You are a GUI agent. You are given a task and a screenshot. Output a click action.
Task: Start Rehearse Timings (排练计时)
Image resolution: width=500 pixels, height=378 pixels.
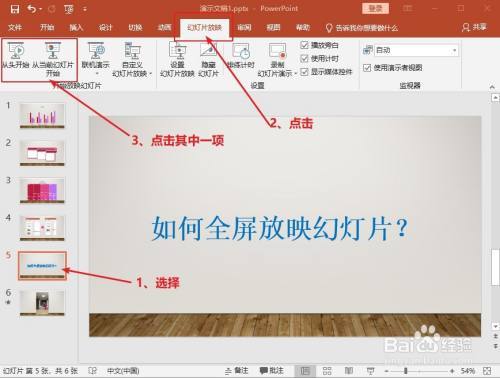pos(241,56)
